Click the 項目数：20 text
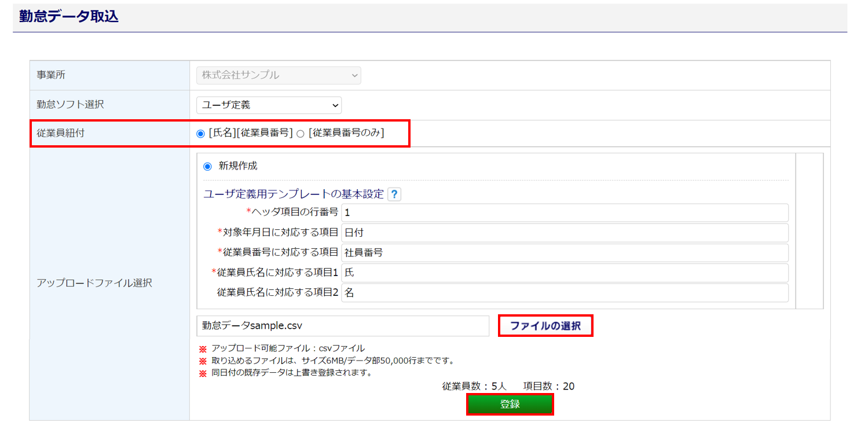Screen dimensions: 868x426 549,386
